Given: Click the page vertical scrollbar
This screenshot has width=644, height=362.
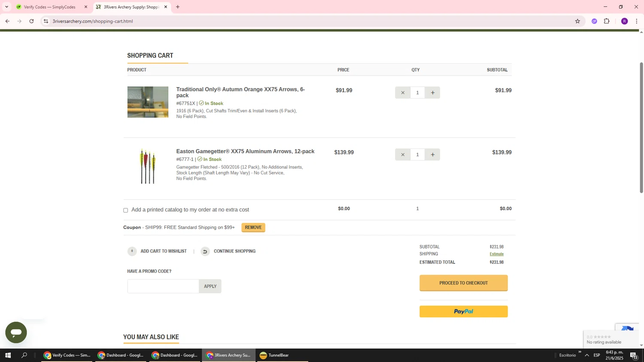Looking at the screenshot, I should pyautogui.click(x=641, y=128).
